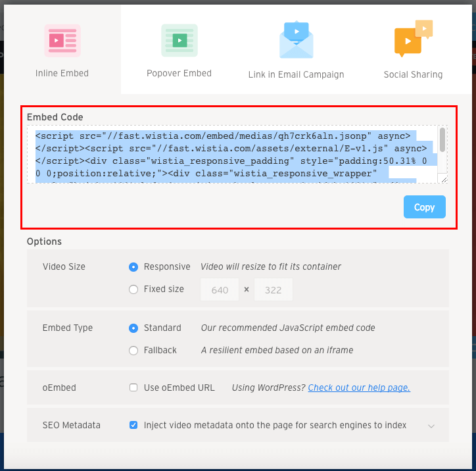Select the Standard embed type
The width and height of the screenshot is (476, 471).
[x=133, y=328]
